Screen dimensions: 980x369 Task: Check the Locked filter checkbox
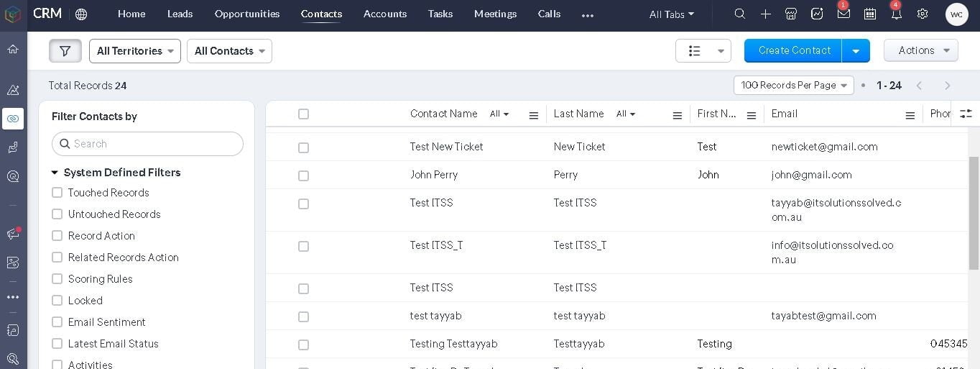click(57, 301)
